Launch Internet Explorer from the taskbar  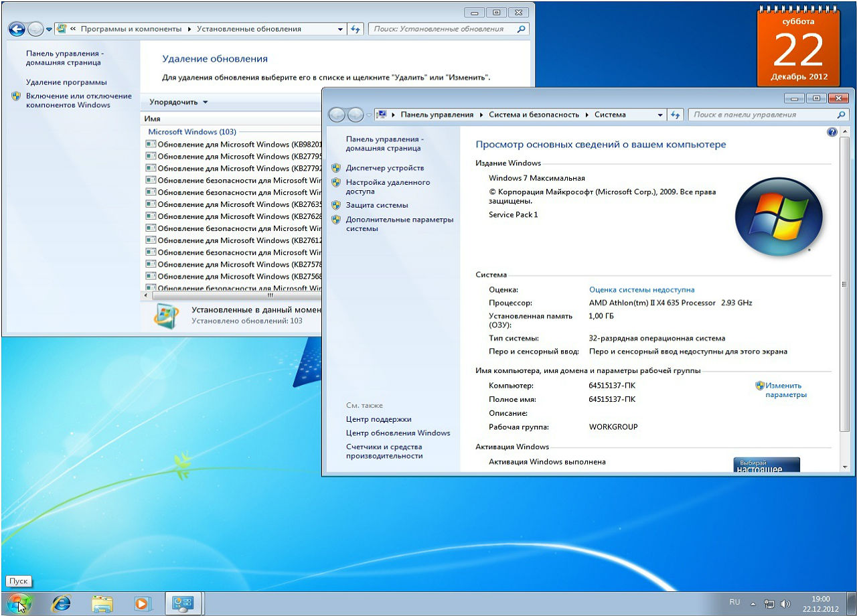click(x=62, y=603)
